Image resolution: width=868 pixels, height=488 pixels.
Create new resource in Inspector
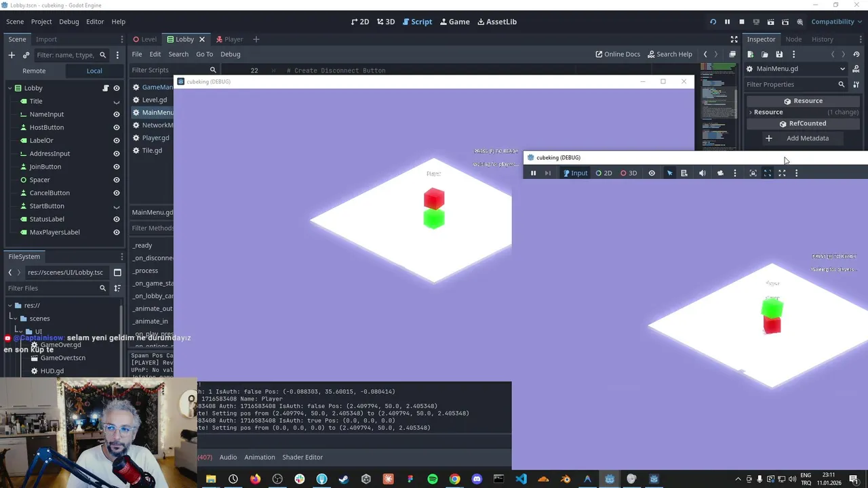pos(750,54)
